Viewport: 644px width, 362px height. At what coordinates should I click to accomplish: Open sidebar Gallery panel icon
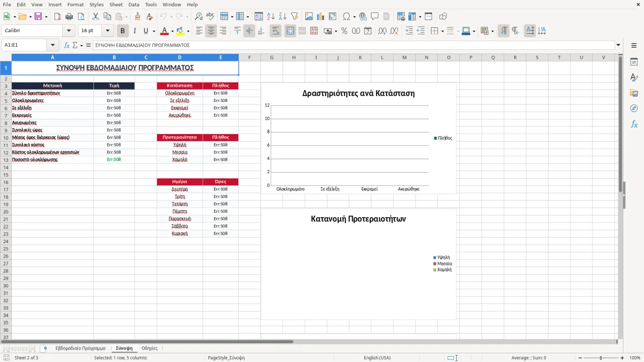(634, 93)
